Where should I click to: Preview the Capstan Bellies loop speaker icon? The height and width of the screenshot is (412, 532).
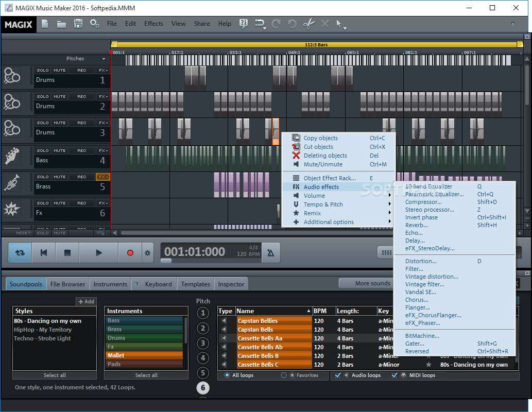point(224,321)
